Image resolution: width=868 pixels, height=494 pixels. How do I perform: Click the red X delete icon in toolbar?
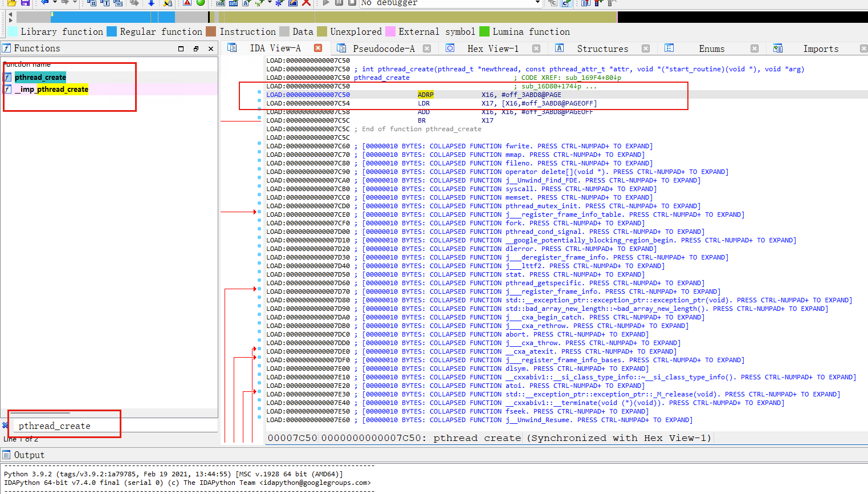[x=306, y=2]
